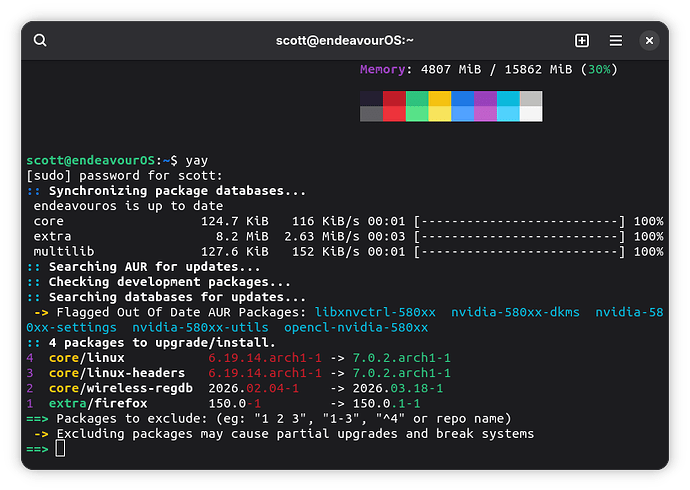This screenshot has height=490, width=690.
Task: Click the bright white color block
Action: coord(531,113)
